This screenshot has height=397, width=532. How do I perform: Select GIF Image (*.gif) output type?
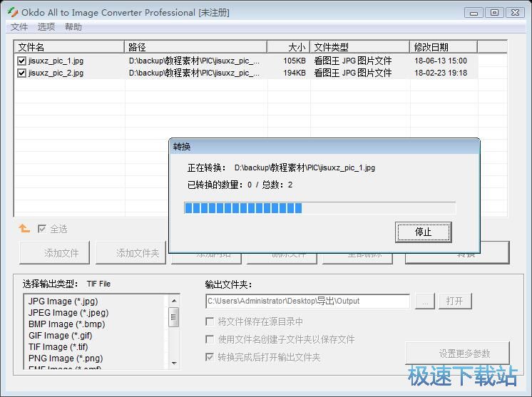(x=61, y=336)
